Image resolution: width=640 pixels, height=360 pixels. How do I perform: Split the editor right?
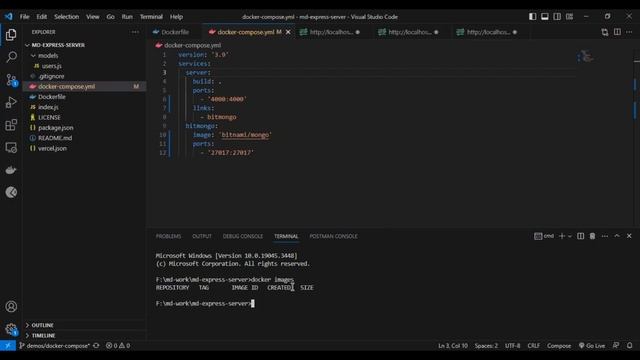click(617, 32)
